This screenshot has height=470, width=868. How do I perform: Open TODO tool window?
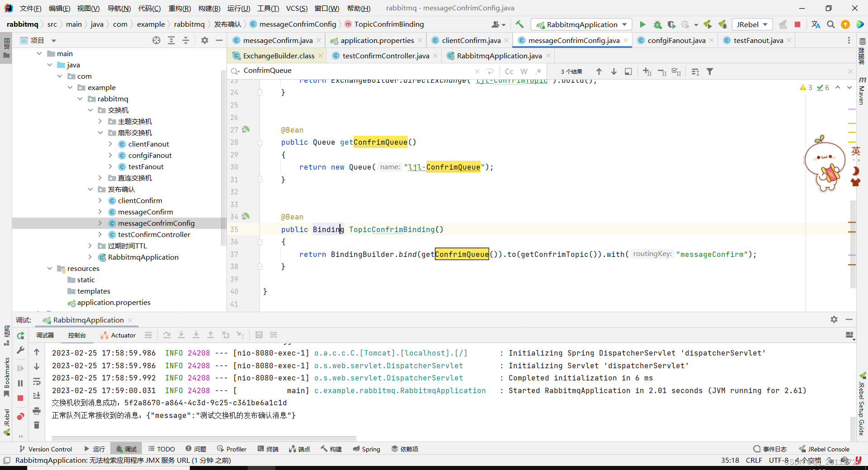coord(161,449)
